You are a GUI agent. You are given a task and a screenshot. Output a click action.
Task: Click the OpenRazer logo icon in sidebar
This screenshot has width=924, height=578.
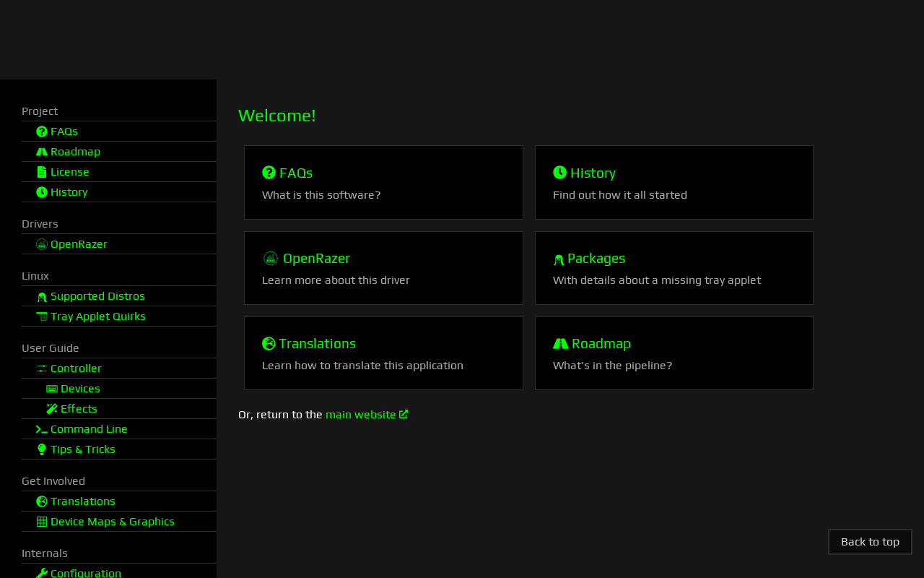pos(42,244)
